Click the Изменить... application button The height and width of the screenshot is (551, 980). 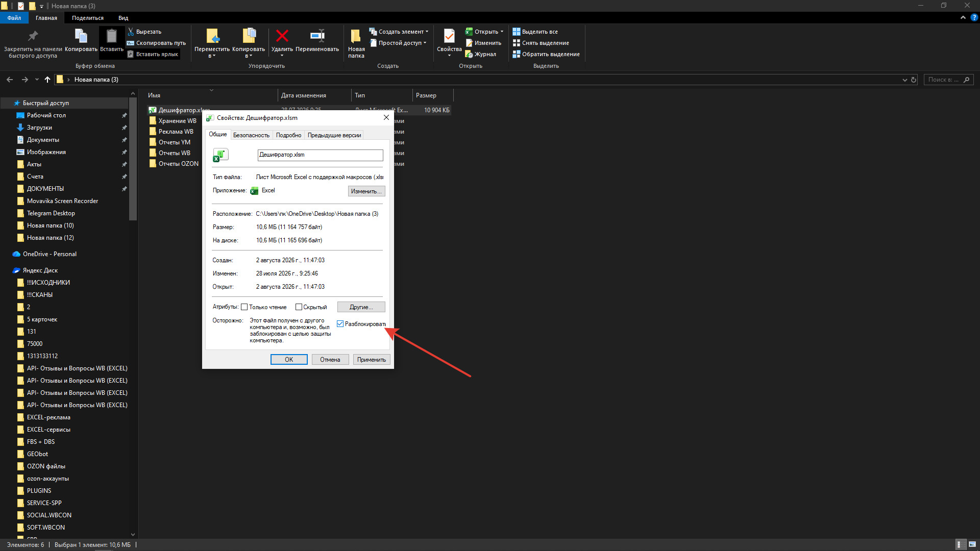366,191
